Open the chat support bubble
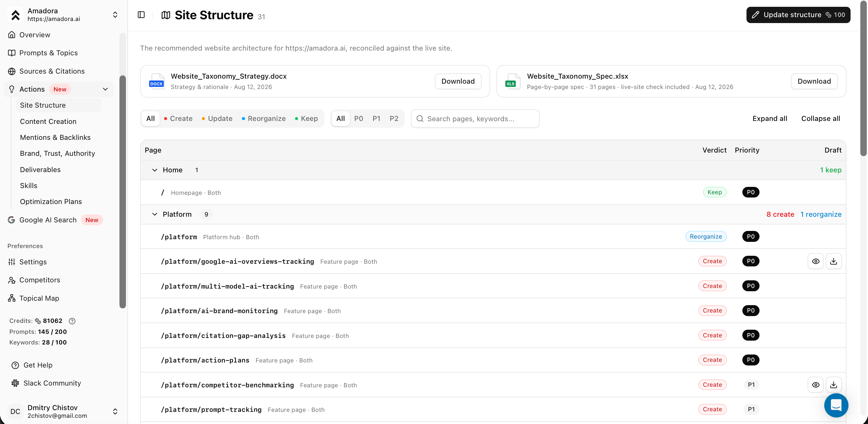Image resolution: width=868 pixels, height=424 pixels. pos(836,405)
